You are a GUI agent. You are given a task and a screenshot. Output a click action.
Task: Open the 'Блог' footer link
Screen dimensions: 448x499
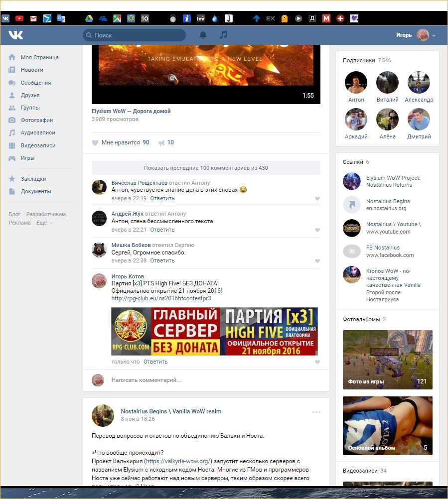coord(14,214)
